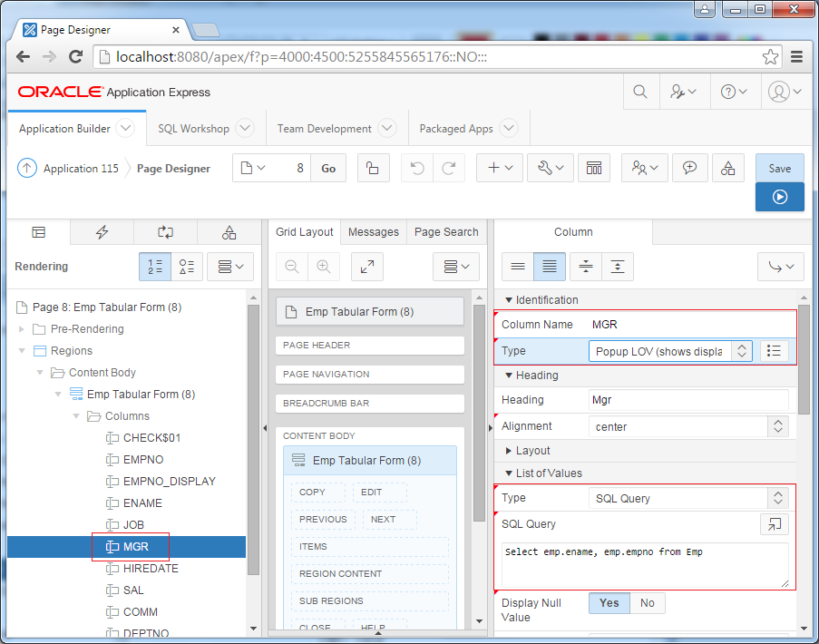Select the Grid Layout tab
The height and width of the screenshot is (644, 819).
305,232
